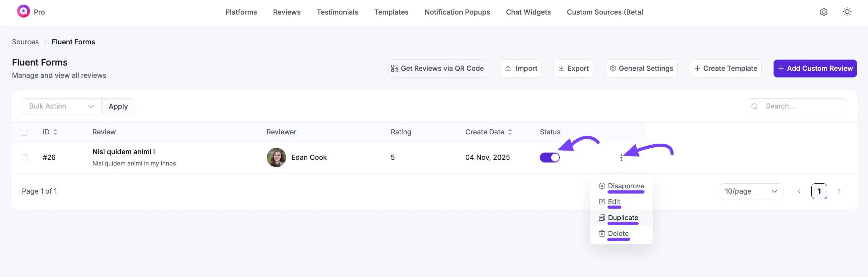Open Notification Popups nav item
This screenshot has height=277, width=868.
click(x=457, y=12)
